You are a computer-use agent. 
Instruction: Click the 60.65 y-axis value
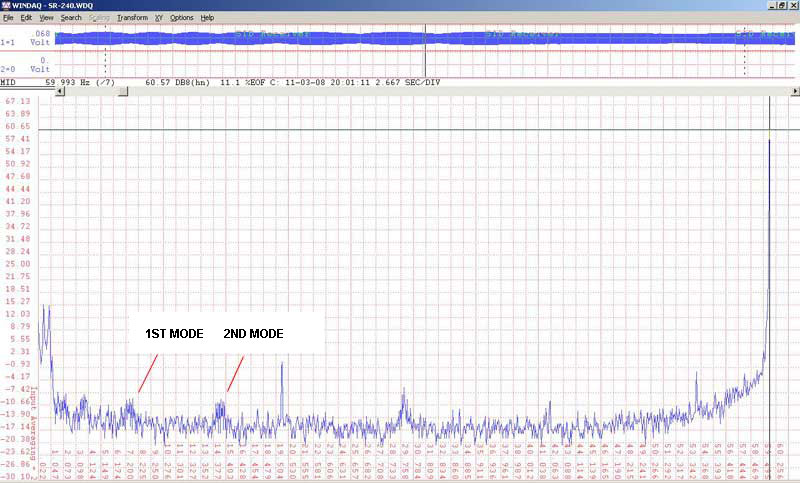[x=18, y=126]
